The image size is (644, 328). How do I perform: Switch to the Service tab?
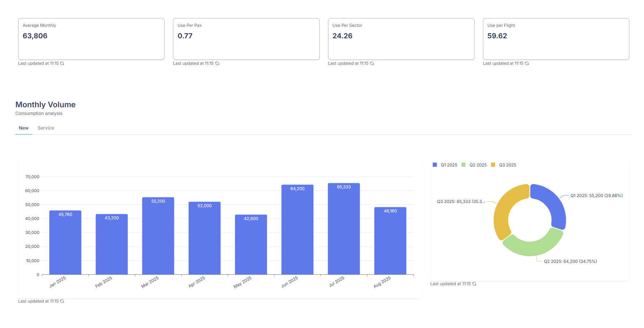(x=46, y=128)
